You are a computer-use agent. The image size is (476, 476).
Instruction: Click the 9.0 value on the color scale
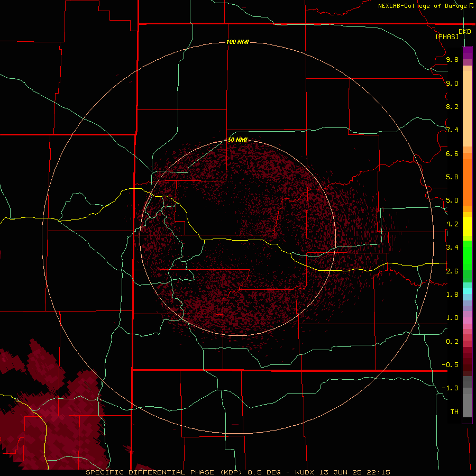coord(452,83)
